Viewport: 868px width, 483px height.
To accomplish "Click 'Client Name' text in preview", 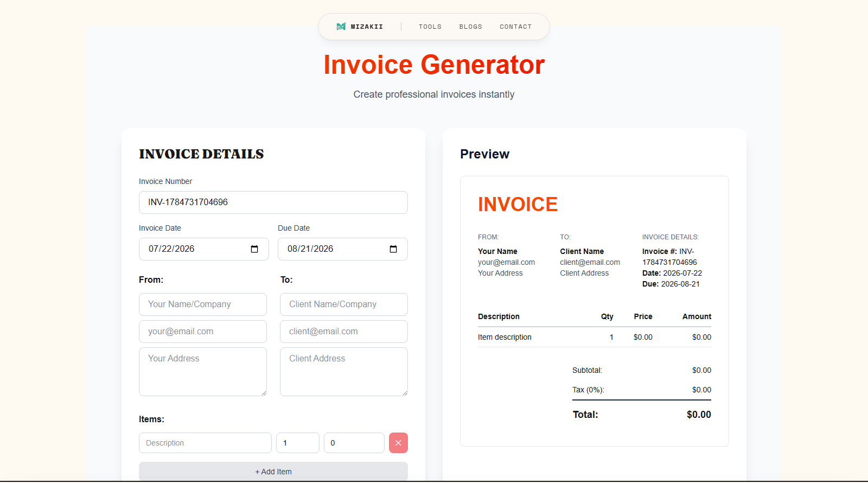I will point(582,251).
